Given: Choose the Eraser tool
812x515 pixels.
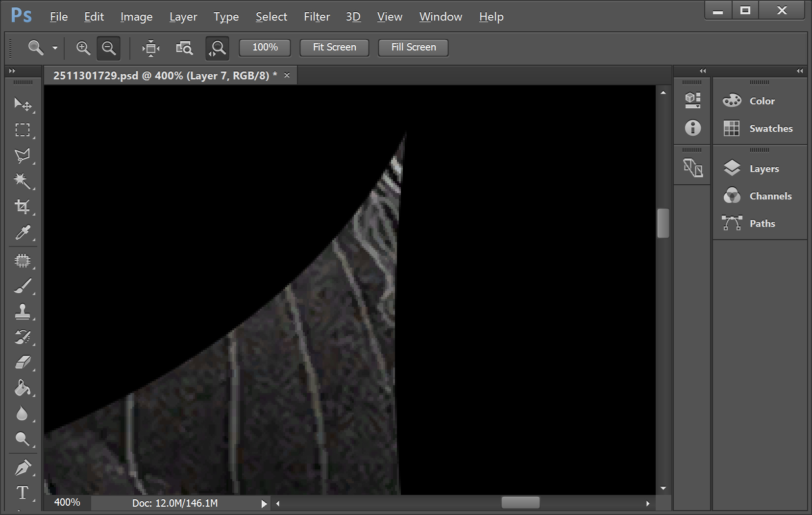Looking at the screenshot, I should pos(22,363).
